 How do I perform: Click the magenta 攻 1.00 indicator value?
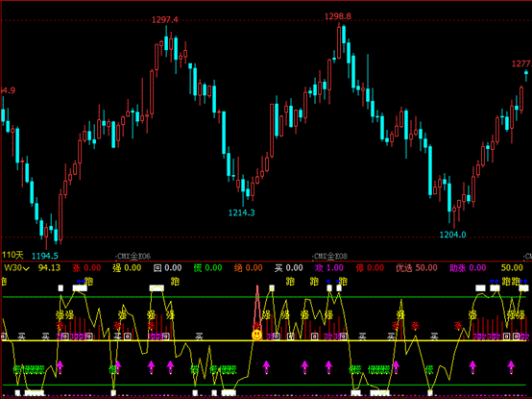pyautogui.click(x=329, y=268)
